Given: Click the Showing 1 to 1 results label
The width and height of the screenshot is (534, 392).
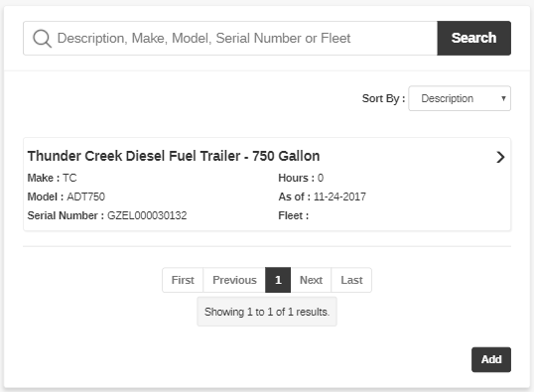Looking at the screenshot, I should point(267,312).
